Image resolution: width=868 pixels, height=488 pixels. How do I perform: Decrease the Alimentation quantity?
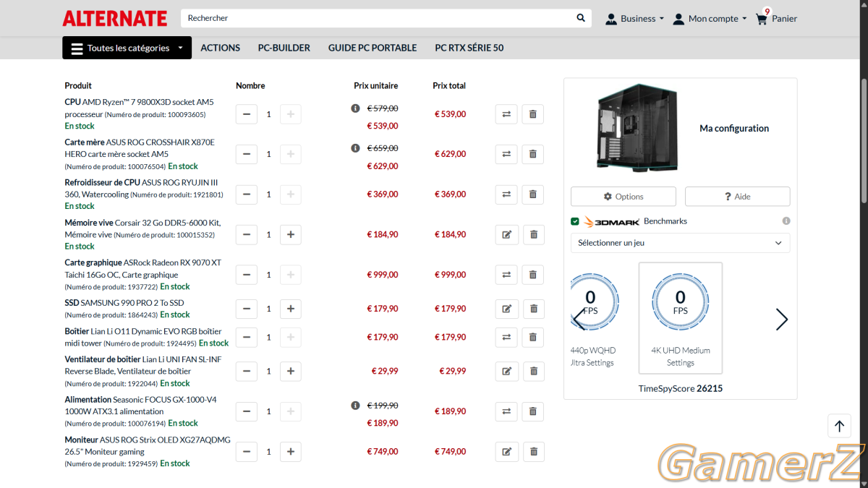[247, 411]
